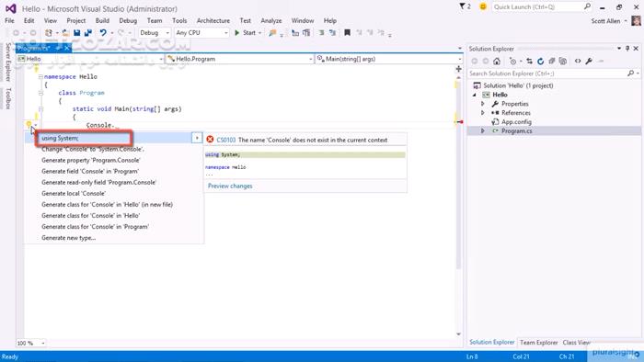Click the Search Solution Explorer input field
Screen dimensions: 644x362
tap(547, 74)
